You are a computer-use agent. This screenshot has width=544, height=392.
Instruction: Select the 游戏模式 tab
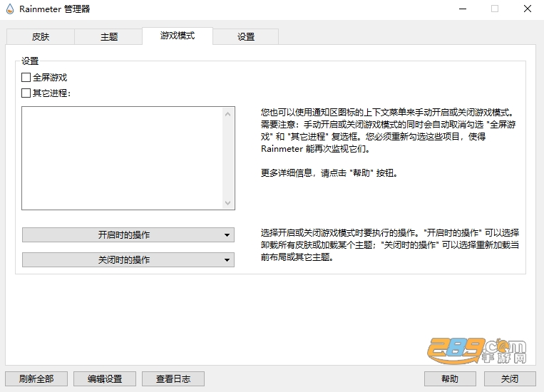click(x=178, y=36)
